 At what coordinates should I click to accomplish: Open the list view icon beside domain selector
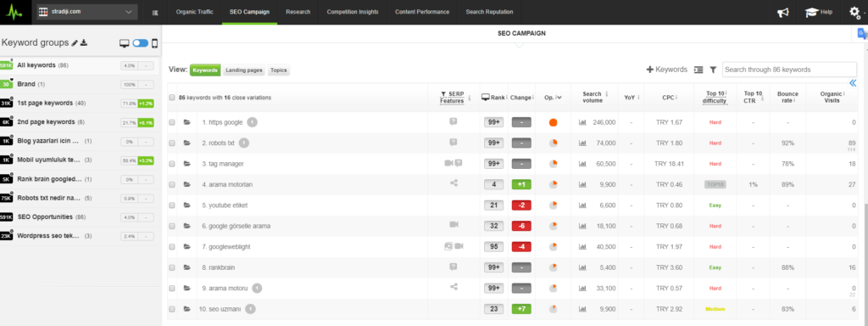[155, 12]
